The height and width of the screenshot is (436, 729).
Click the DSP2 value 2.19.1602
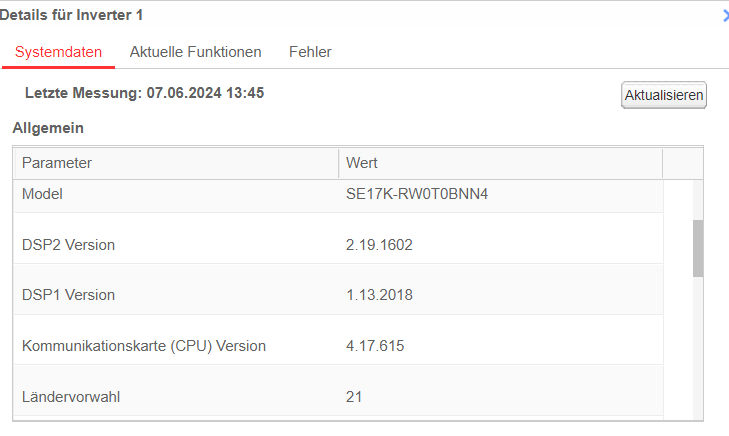pyautogui.click(x=379, y=245)
